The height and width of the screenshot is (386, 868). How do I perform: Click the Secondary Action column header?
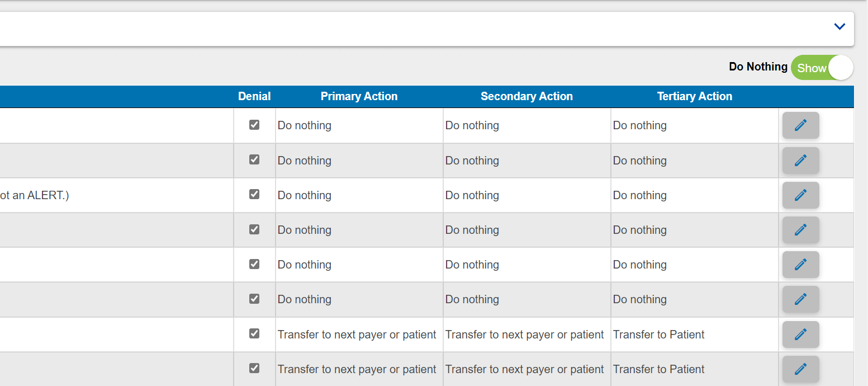point(527,96)
